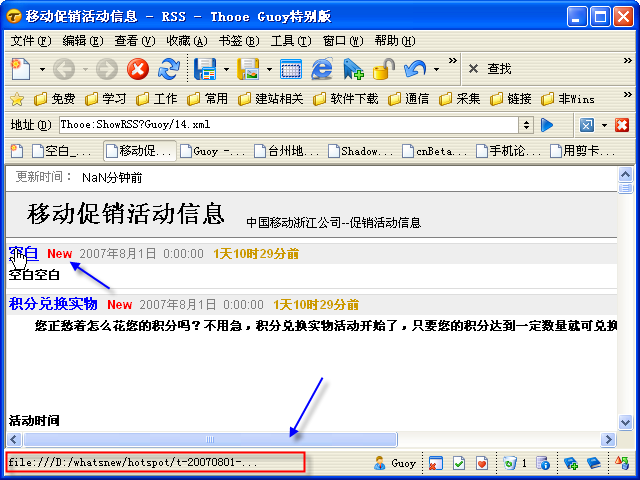
Task: Open the 空白 feed item link
Action: (24, 253)
